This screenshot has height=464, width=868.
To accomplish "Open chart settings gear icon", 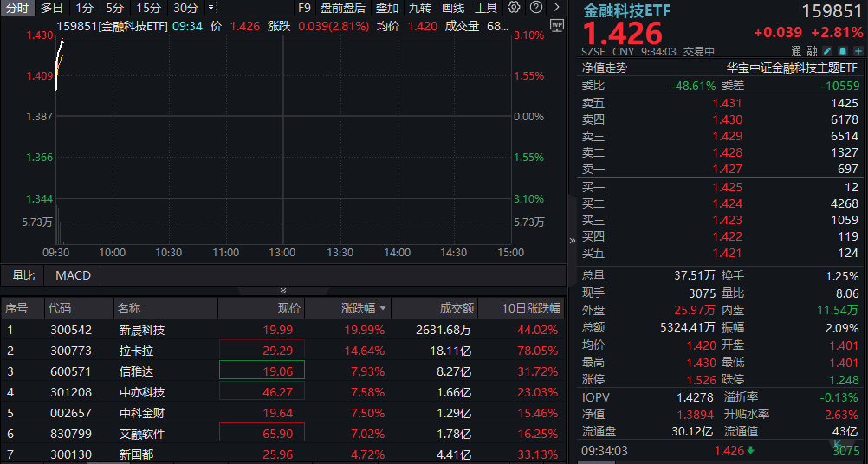I will (x=514, y=8).
